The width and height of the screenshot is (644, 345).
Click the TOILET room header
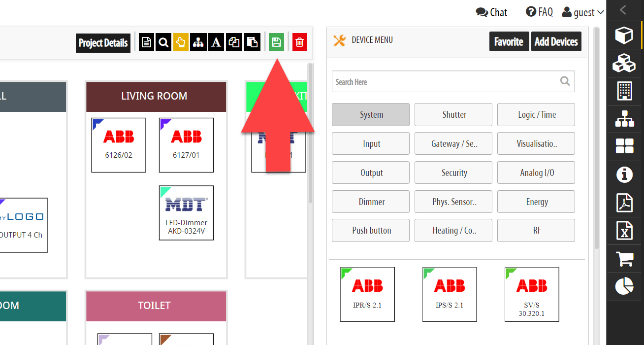coord(156,306)
